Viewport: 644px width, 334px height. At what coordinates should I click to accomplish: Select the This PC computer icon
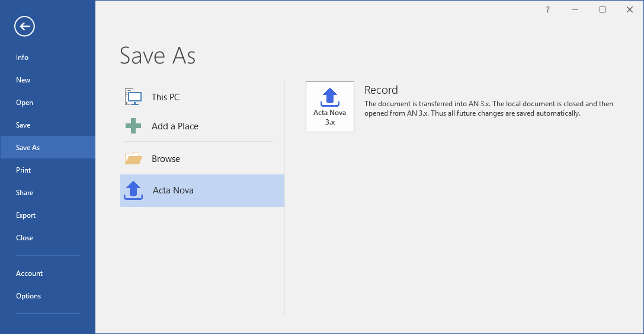133,97
